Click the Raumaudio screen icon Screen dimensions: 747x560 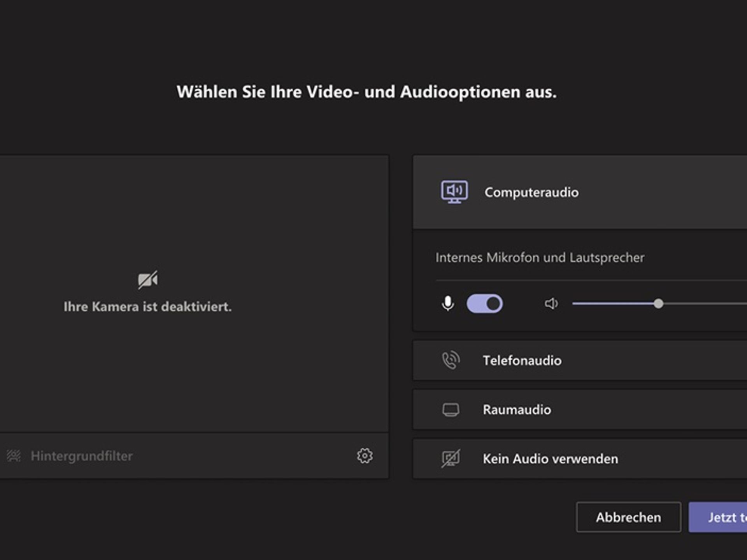(451, 410)
